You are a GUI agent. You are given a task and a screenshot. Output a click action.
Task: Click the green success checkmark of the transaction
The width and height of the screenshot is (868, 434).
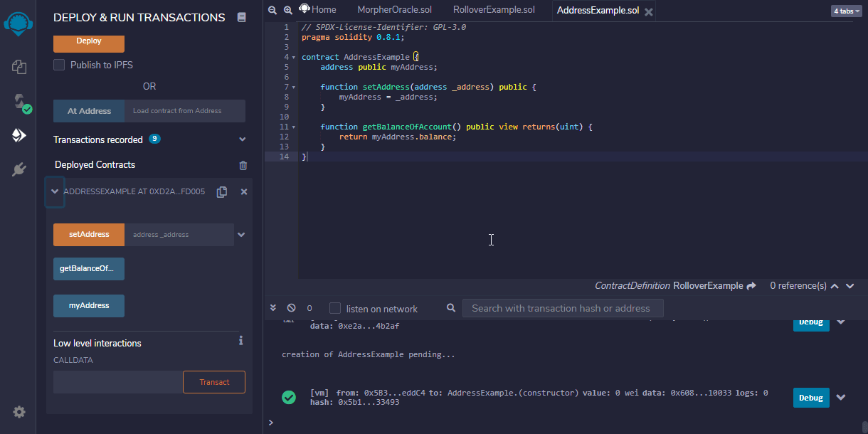pyautogui.click(x=289, y=398)
